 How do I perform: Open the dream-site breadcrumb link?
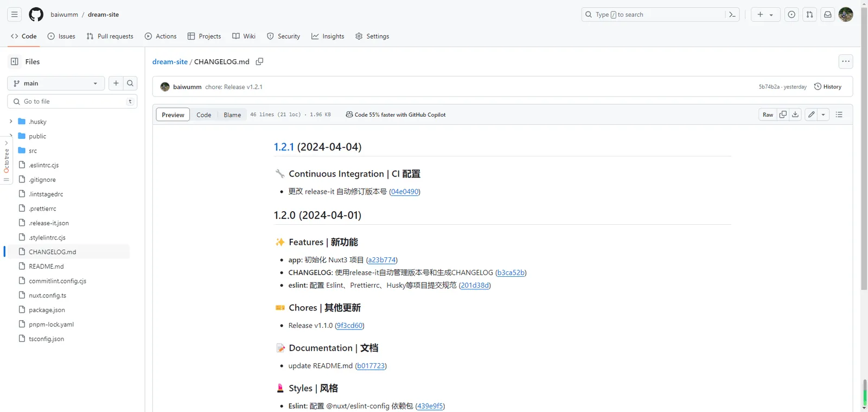170,62
